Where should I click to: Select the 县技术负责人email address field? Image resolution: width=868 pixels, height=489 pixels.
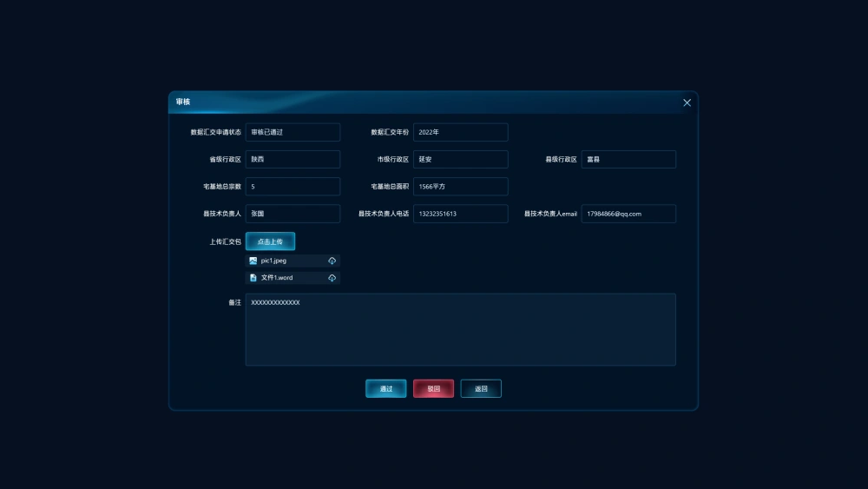point(628,214)
